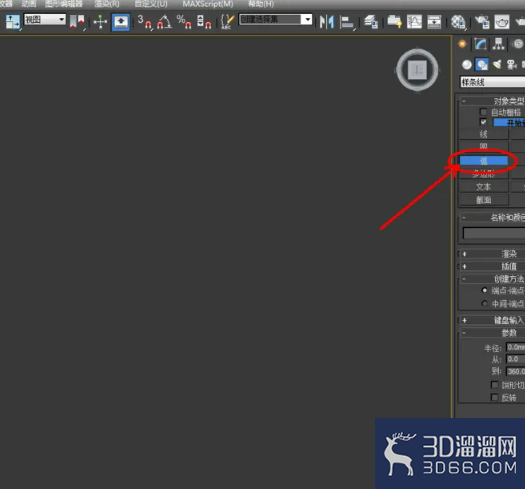Click the Select and Scale toolbar icon
Viewport: 525px width, 489px height.
click(x=13, y=22)
